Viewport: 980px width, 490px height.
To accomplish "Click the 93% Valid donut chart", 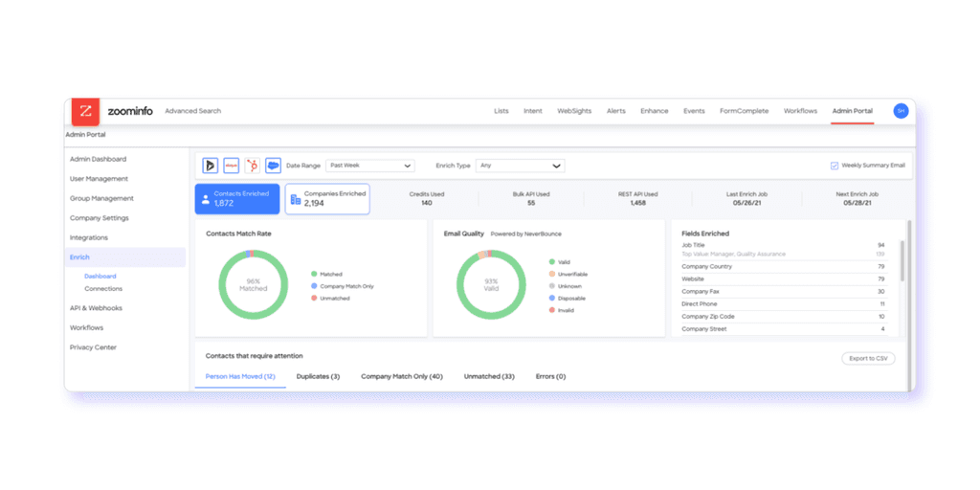I will pos(491,284).
